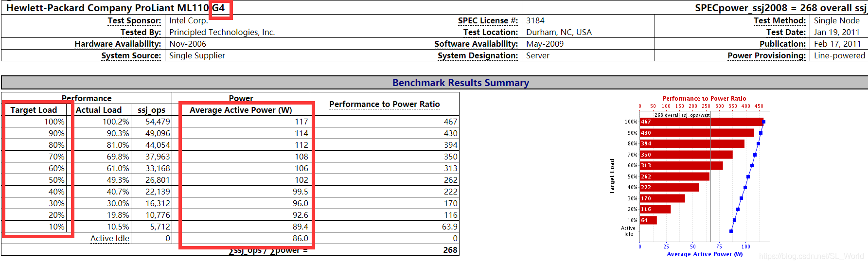868x265 pixels.
Task: Click the ∑ssj_ops / ∑power label
Action: click(268, 250)
